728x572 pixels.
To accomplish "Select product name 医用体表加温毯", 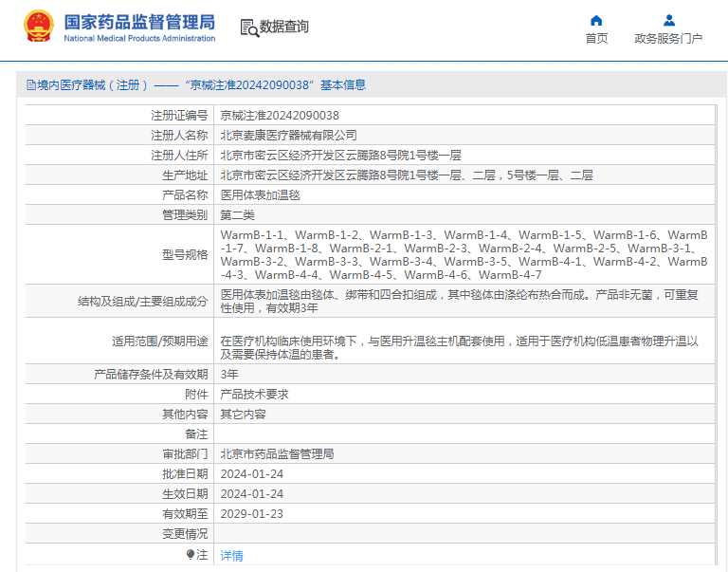I will click(260, 195).
